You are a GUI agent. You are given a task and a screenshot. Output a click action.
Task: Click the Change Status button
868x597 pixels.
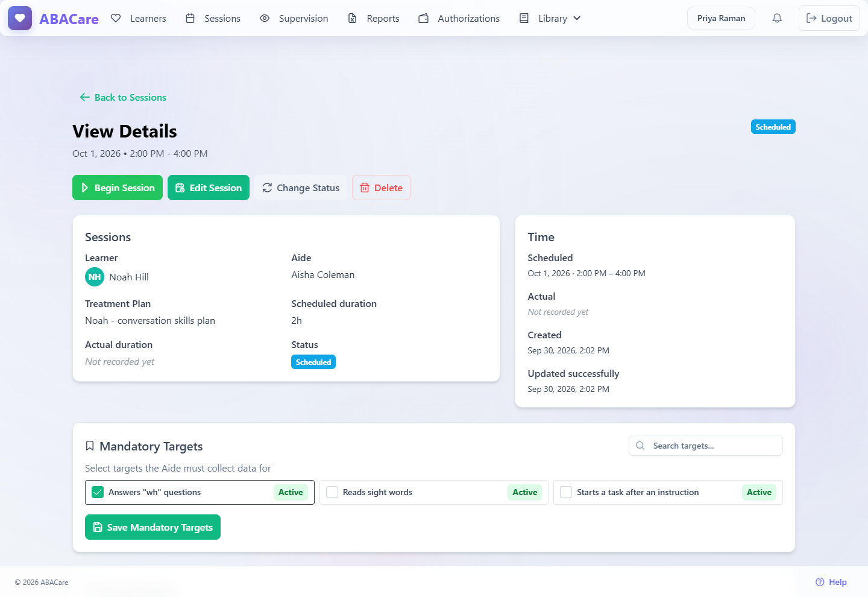click(x=301, y=188)
